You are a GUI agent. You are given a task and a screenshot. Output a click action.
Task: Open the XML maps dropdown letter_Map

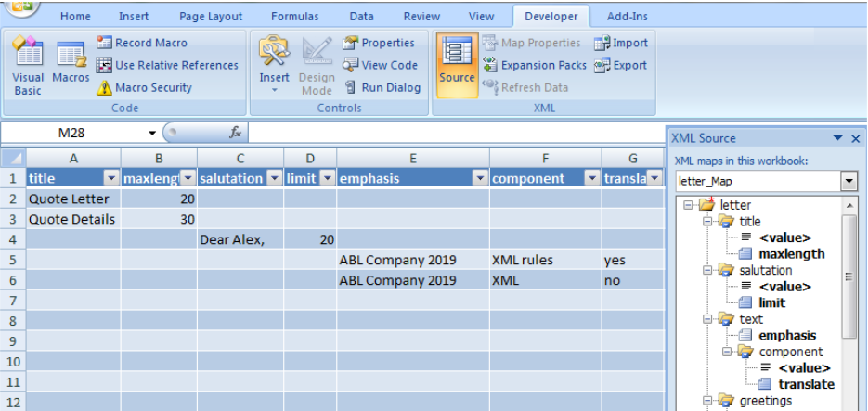pyautogui.click(x=848, y=181)
